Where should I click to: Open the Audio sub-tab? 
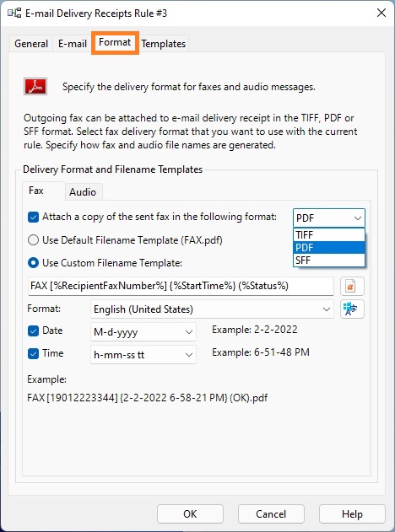83,192
